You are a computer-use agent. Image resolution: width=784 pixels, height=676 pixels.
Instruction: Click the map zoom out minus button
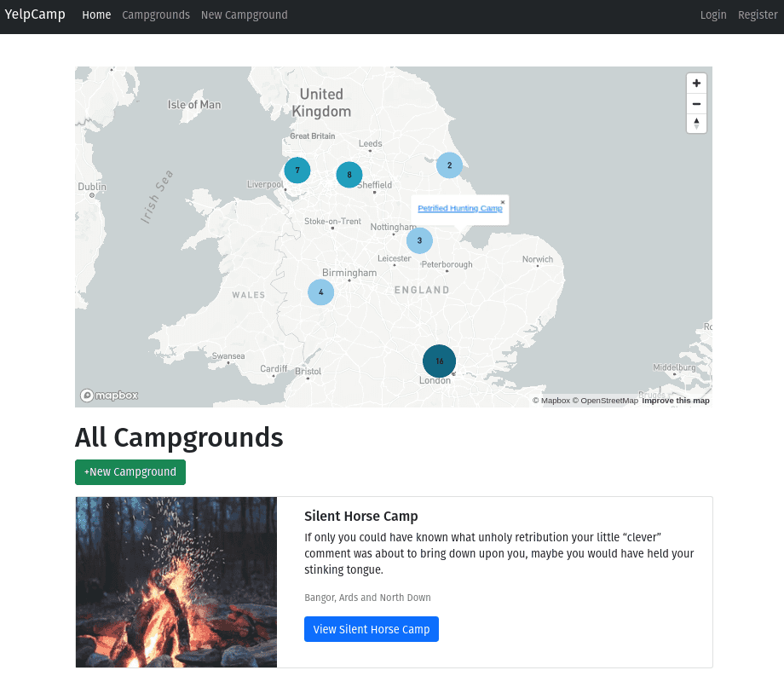[696, 104]
